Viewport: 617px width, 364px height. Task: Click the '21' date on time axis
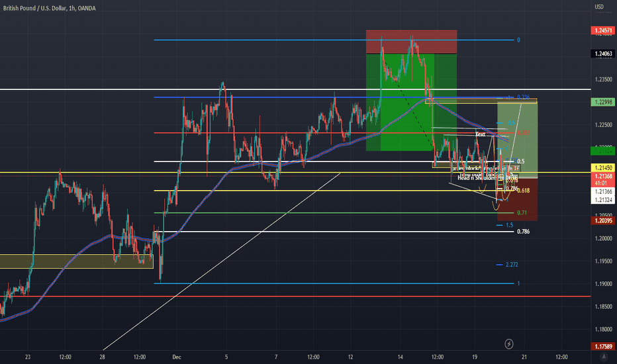tap(524, 357)
